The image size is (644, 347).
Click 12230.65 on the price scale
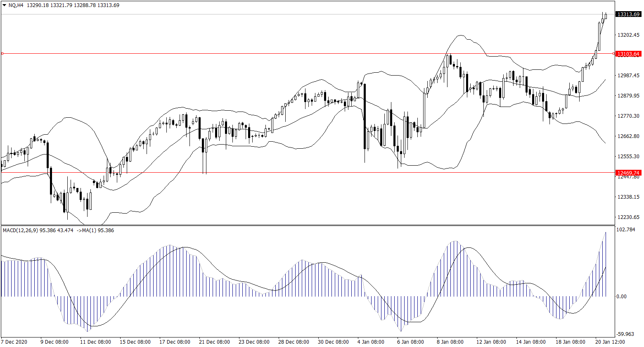point(628,217)
